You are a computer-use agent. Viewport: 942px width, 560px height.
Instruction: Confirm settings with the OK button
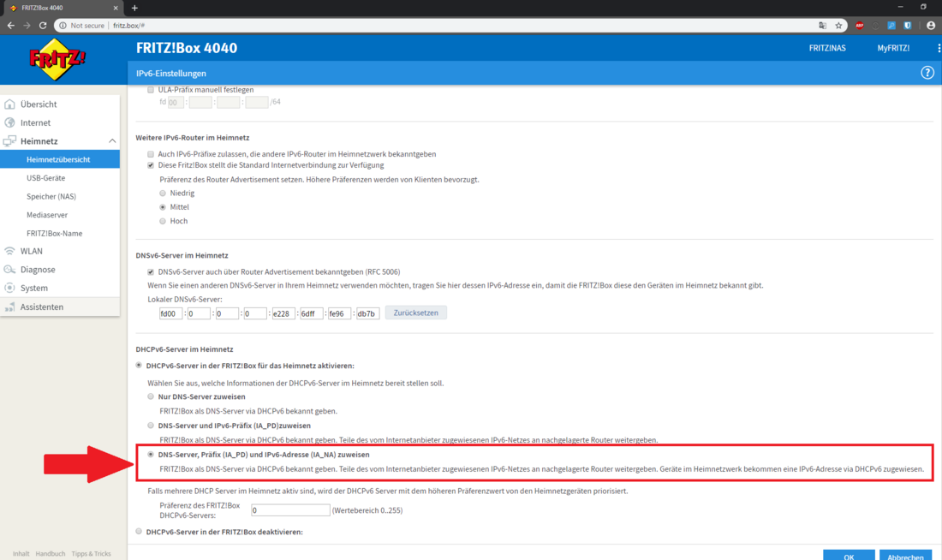tap(849, 556)
